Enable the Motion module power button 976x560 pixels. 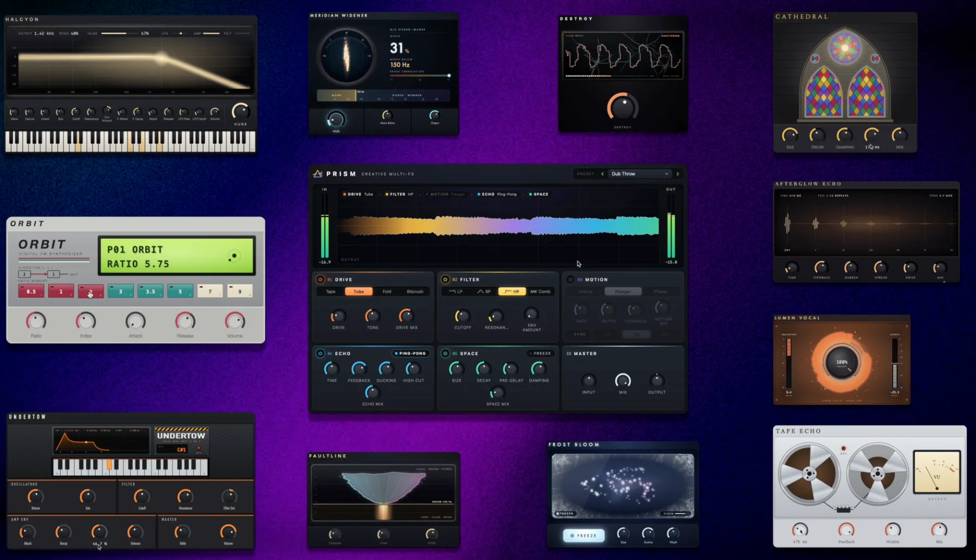pyautogui.click(x=570, y=280)
